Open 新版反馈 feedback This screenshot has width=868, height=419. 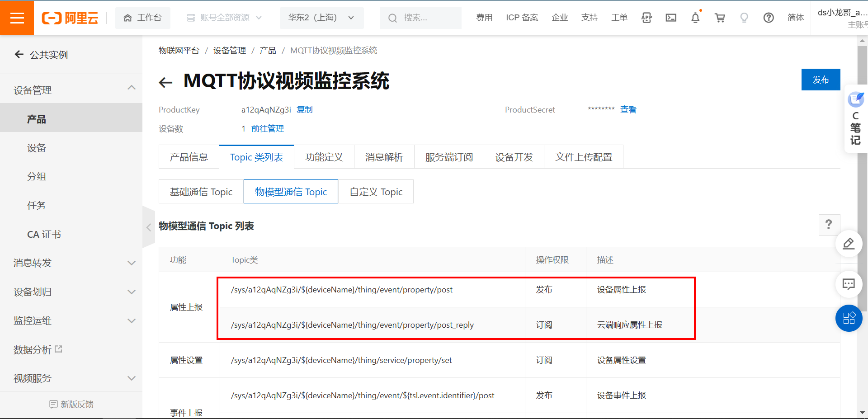pos(71,404)
